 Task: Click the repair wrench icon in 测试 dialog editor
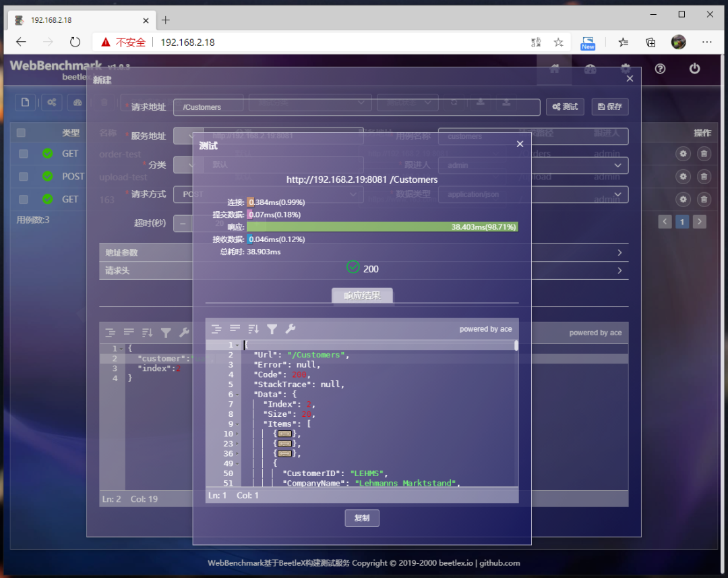coord(290,329)
